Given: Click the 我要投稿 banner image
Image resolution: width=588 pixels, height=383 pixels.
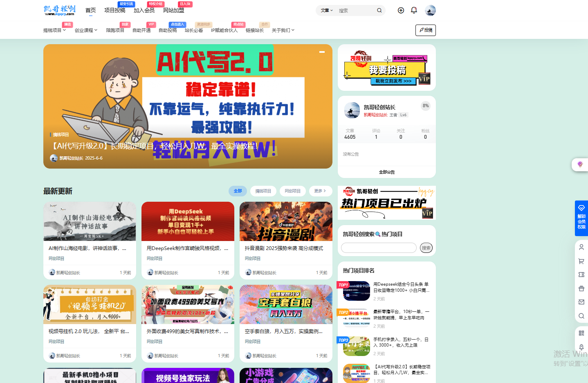Looking at the screenshot, I should [x=387, y=68].
